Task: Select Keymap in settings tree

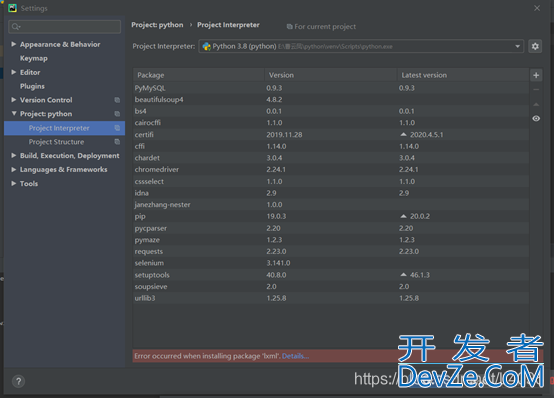Action: (34, 58)
